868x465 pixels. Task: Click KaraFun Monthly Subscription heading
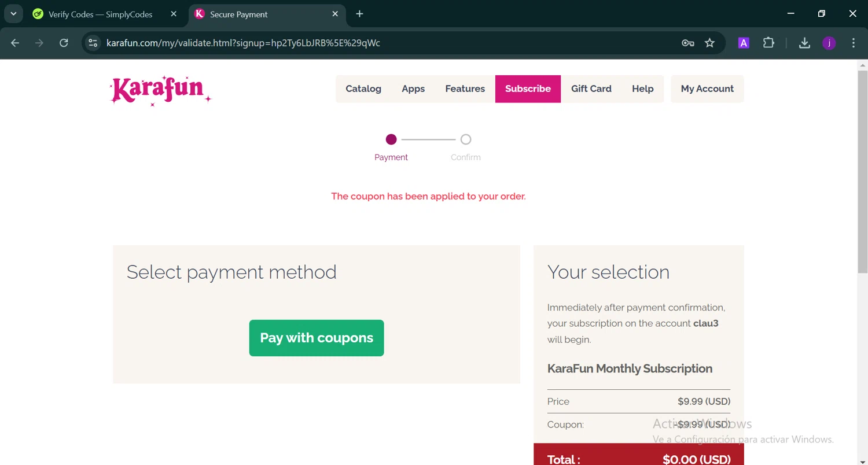(x=630, y=368)
